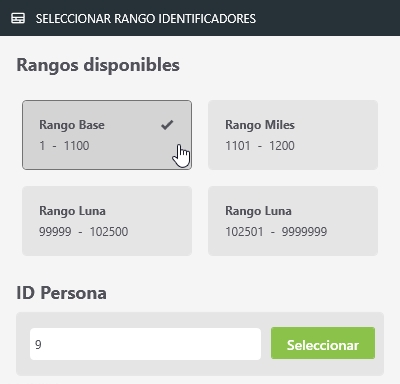Click the Seleccionar Rango Identificadores title
Screen dimensions: 400x384
tap(146, 19)
